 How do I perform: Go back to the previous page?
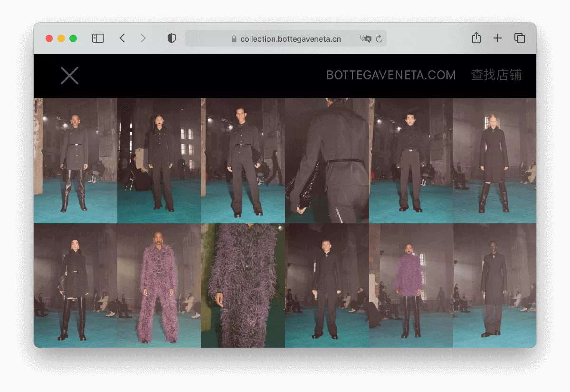click(x=122, y=38)
